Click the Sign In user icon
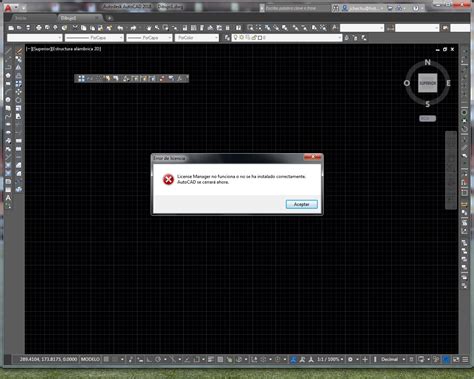474x379 pixels. (x=345, y=8)
